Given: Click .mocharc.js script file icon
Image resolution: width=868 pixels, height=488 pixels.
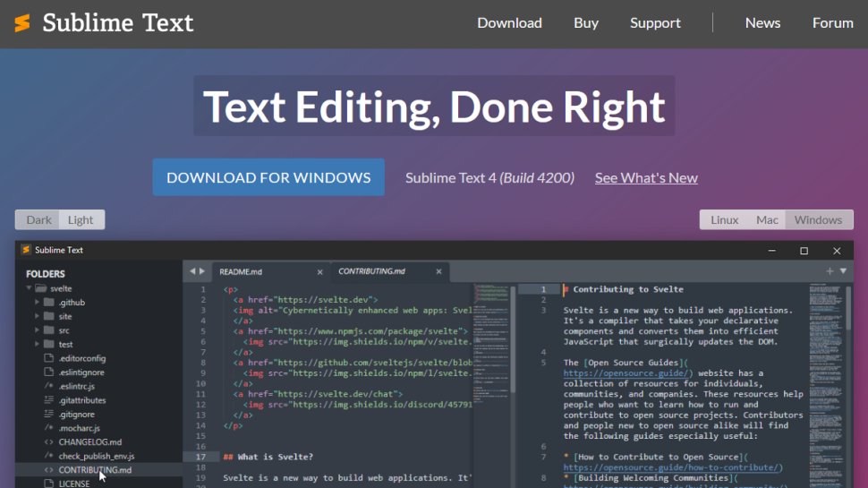Looking at the screenshot, I should (48, 428).
